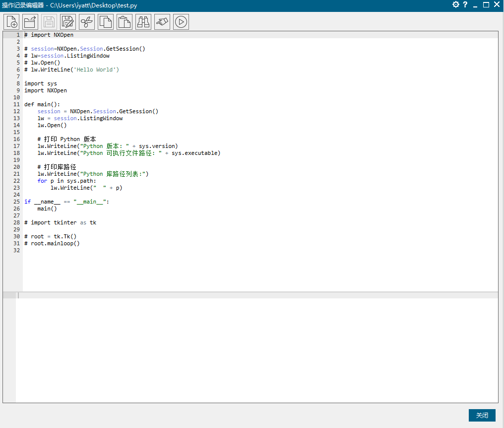
Task: Paste using the clipboard icon
Action: click(x=125, y=22)
